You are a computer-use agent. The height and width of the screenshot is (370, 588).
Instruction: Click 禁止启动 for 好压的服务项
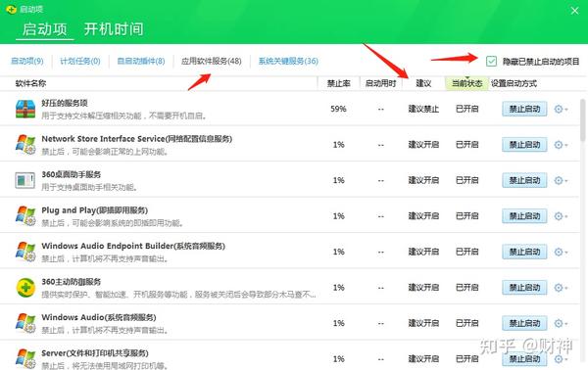coord(524,109)
